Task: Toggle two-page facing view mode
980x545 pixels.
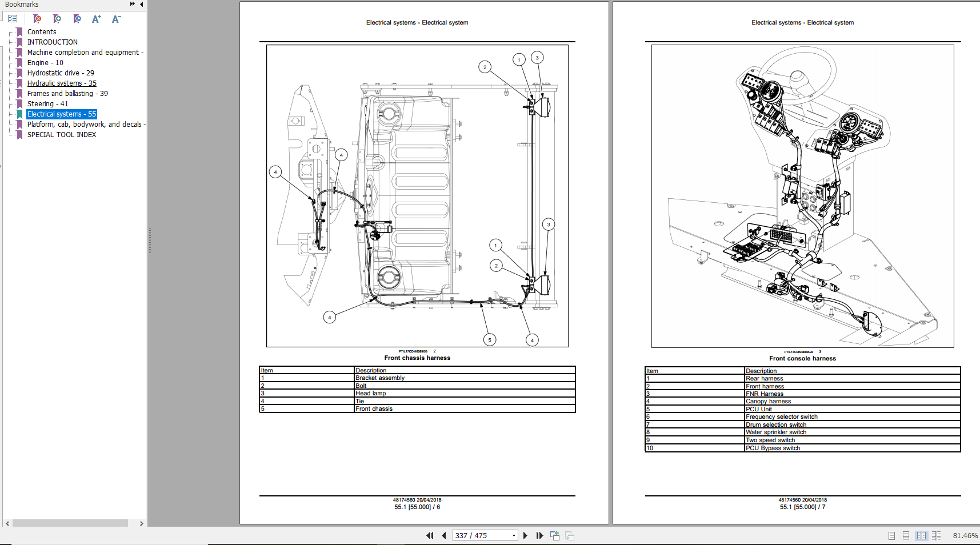Action: point(922,535)
